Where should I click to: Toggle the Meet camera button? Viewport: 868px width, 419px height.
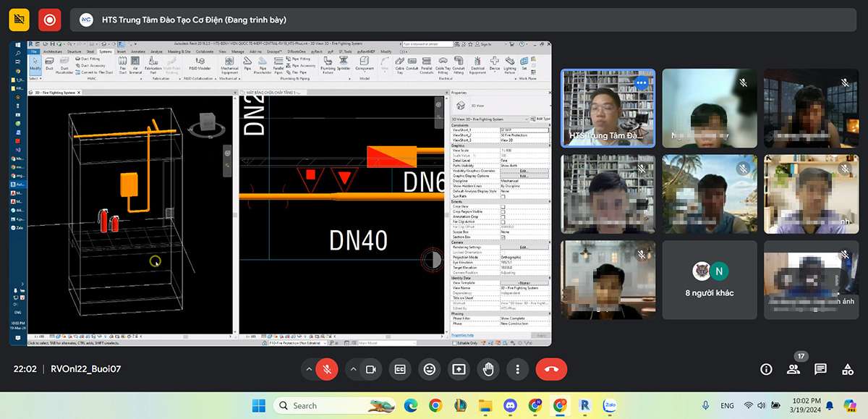coord(371,369)
